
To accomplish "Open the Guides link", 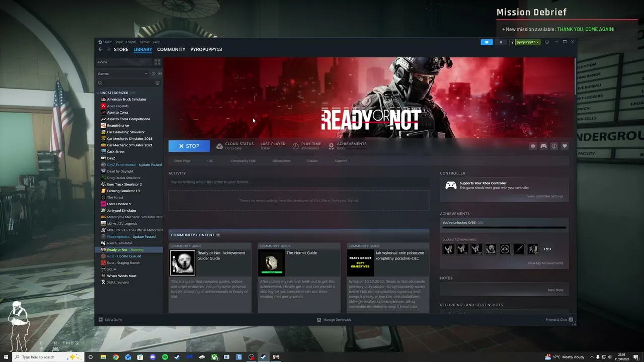I will click(x=312, y=161).
